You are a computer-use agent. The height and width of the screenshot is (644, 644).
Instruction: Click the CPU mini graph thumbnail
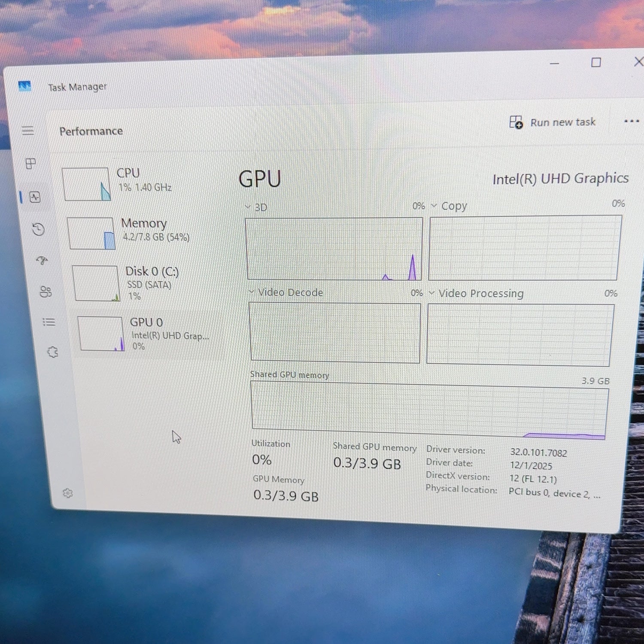click(86, 184)
